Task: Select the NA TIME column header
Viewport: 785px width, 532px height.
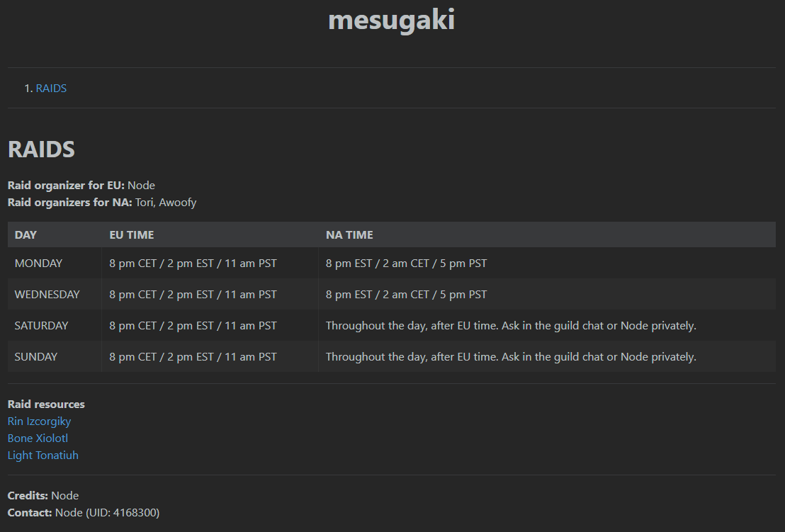Action: click(547, 234)
